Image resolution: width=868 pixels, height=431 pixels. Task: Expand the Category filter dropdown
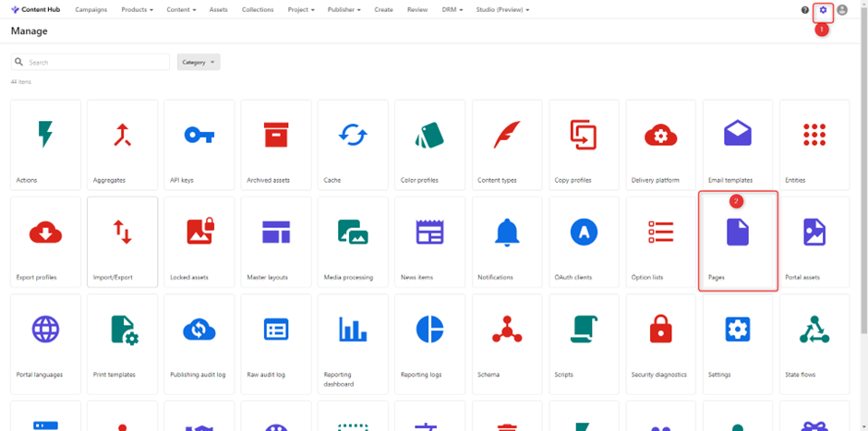click(x=199, y=63)
